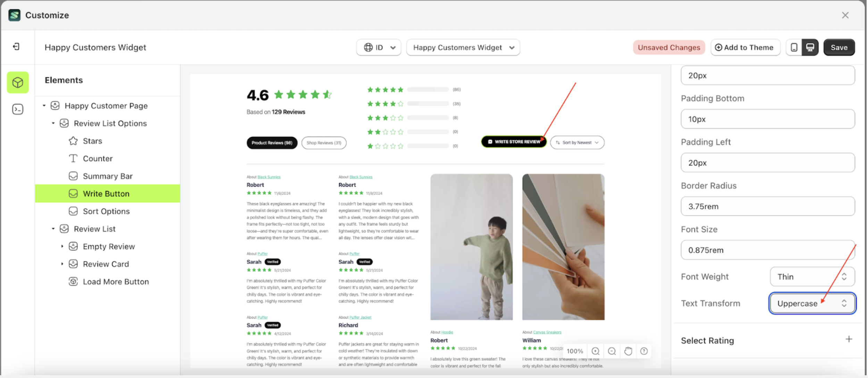Screen dimensions: 868x378
Task: Activate the hand pan tool
Action: click(628, 351)
